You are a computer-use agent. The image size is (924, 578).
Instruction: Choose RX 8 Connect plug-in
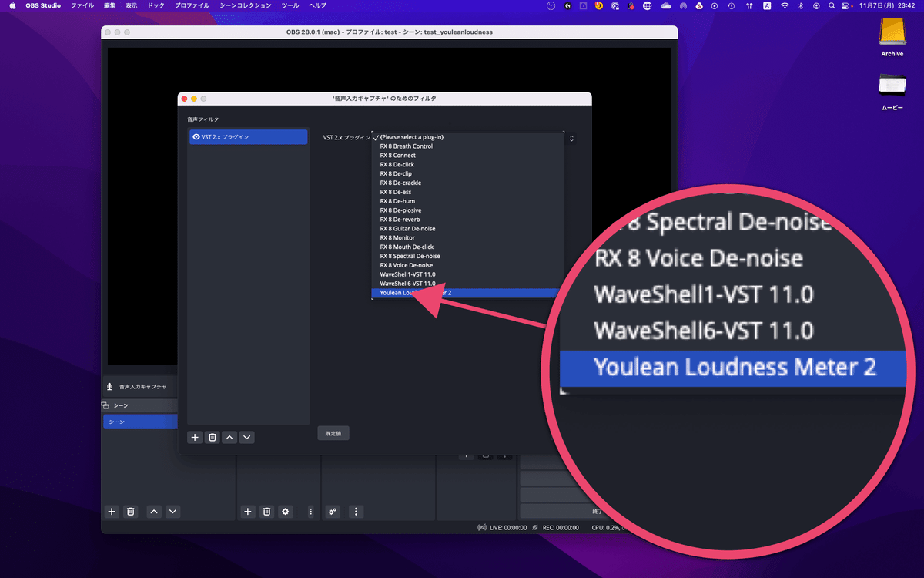[x=467, y=156]
